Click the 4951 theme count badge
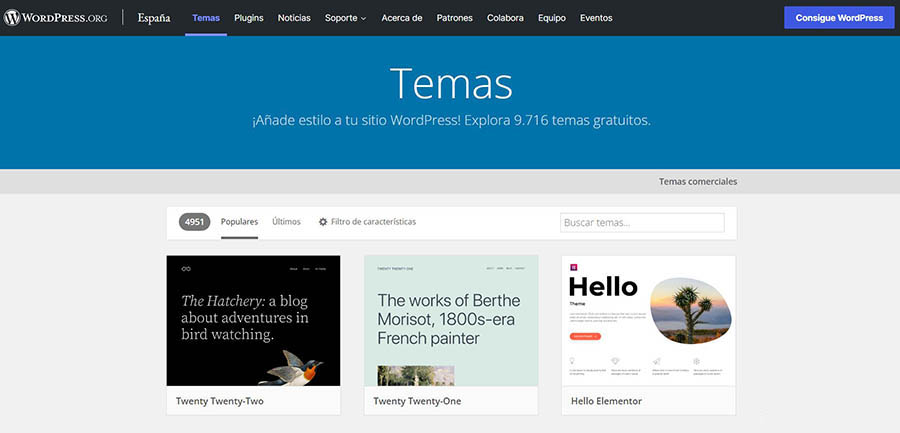Screen dimensions: 900x433 [x=195, y=222]
